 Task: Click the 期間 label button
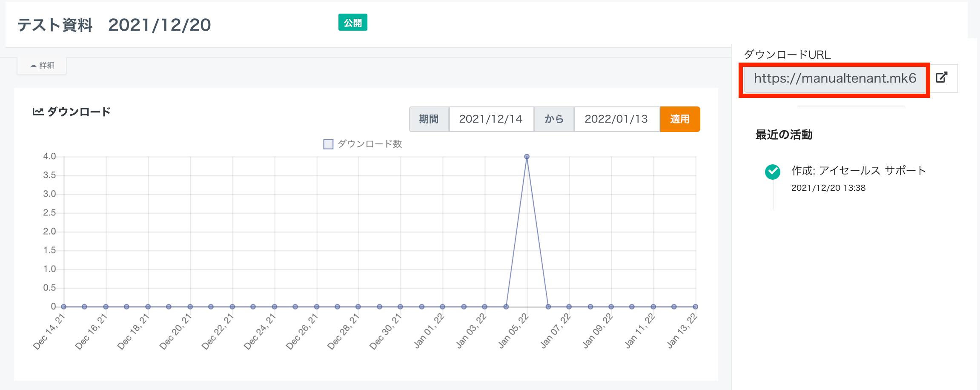429,119
